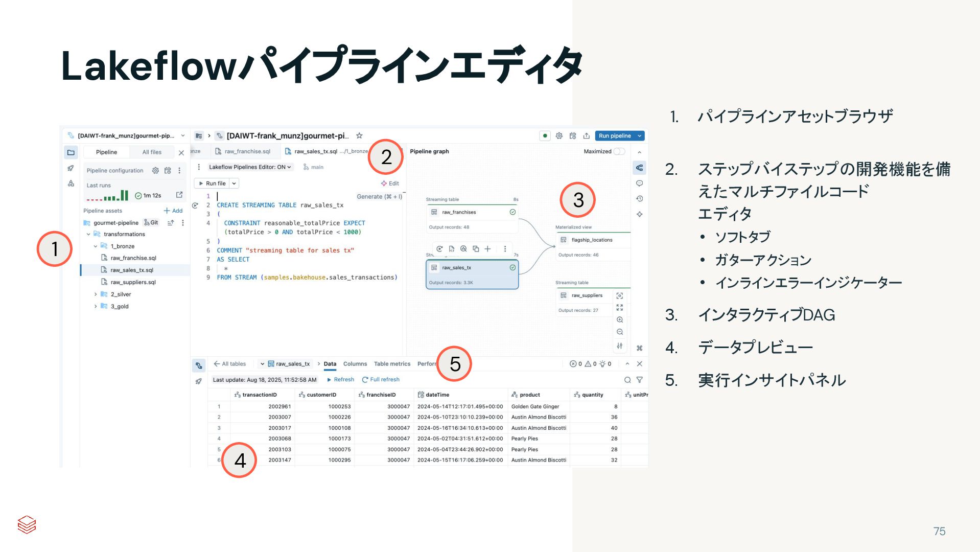Click sort icon next to gourmet-pipeline Git
980x552 pixels.
point(171,223)
